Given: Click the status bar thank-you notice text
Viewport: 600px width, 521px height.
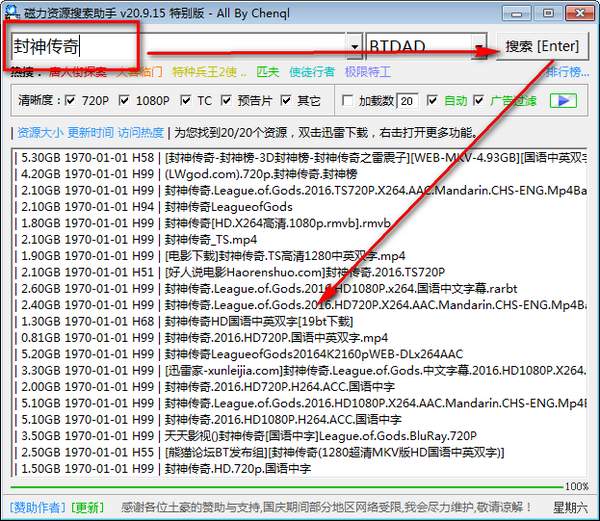Looking at the screenshot, I should tap(326, 508).
